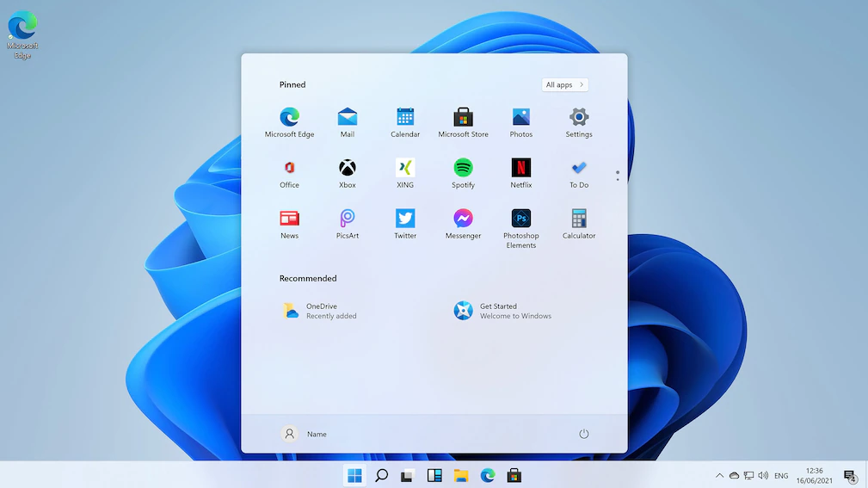Open the Xbox app

point(347,173)
